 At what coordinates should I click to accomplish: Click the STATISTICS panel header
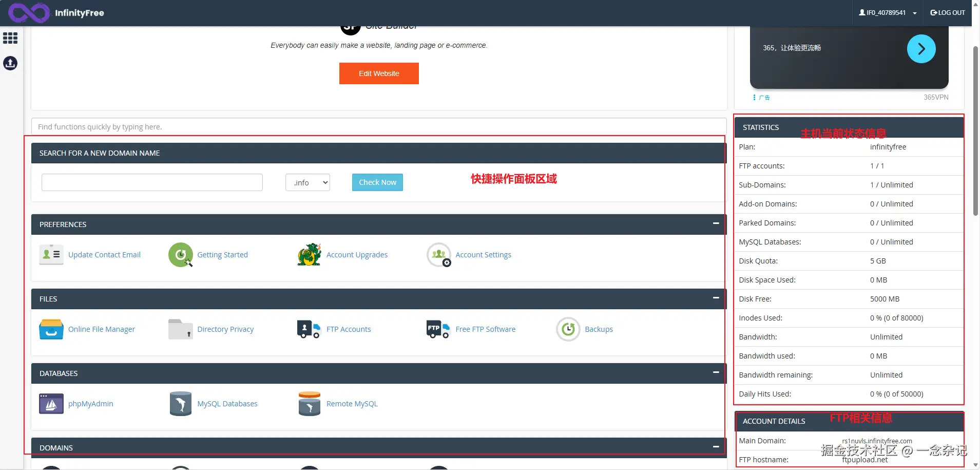click(x=849, y=127)
